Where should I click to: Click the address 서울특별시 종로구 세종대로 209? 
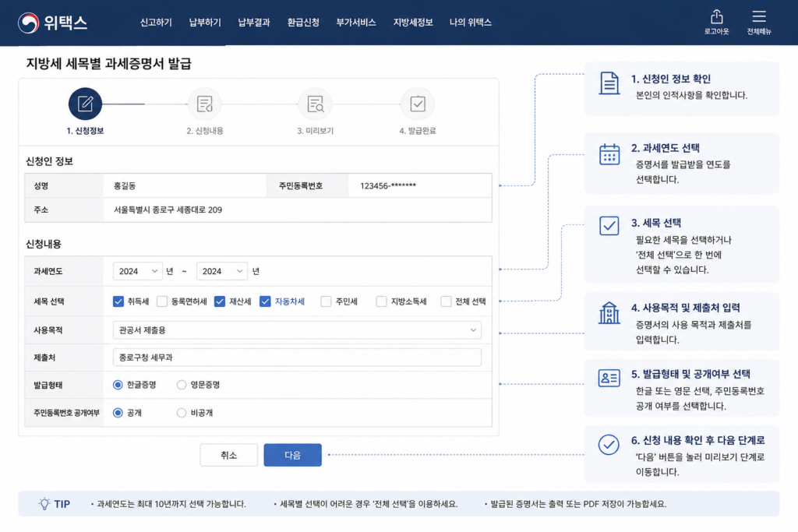[x=168, y=210]
